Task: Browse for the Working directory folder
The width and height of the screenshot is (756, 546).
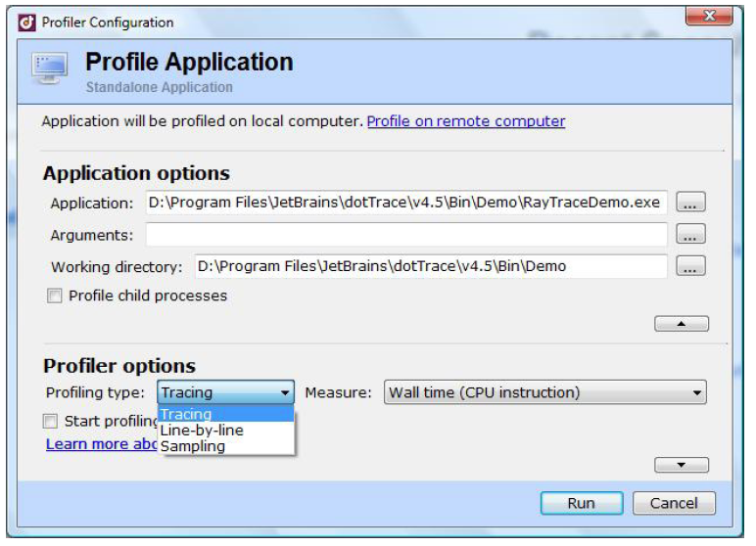Action: pos(690,266)
